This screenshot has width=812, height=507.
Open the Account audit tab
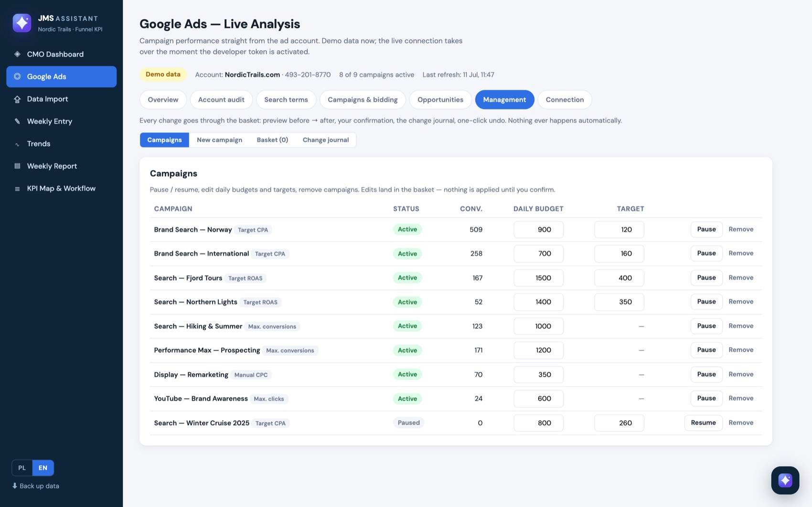(x=221, y=100)
